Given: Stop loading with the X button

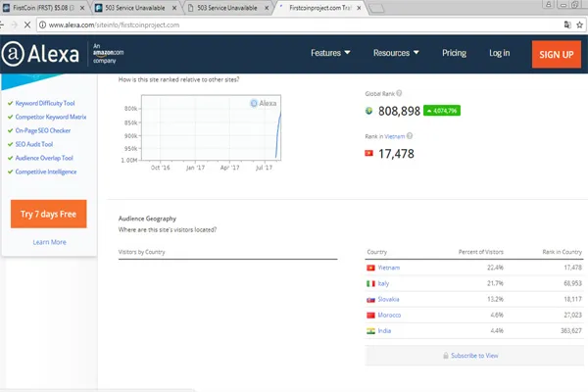Looking at the screenshot, I should 27,24.
